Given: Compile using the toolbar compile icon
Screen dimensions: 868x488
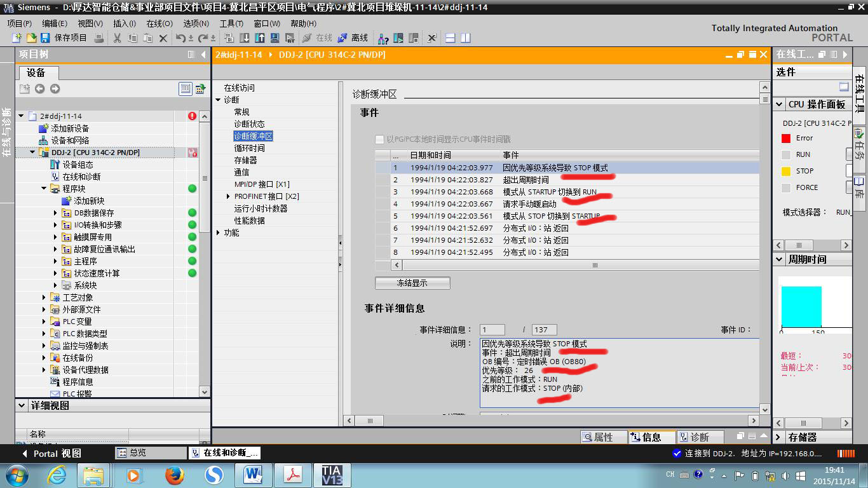Looking at the screenshot, I should (x=229, y=38).
